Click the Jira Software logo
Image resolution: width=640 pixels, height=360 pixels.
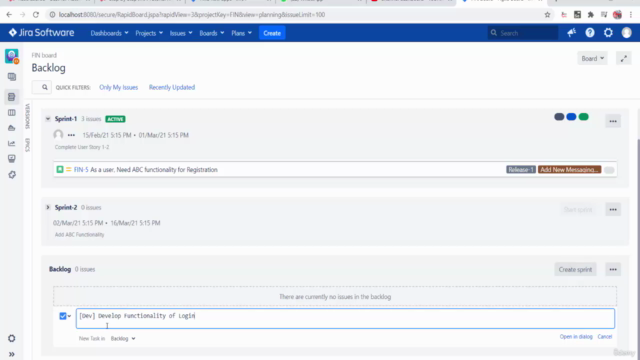41,33
